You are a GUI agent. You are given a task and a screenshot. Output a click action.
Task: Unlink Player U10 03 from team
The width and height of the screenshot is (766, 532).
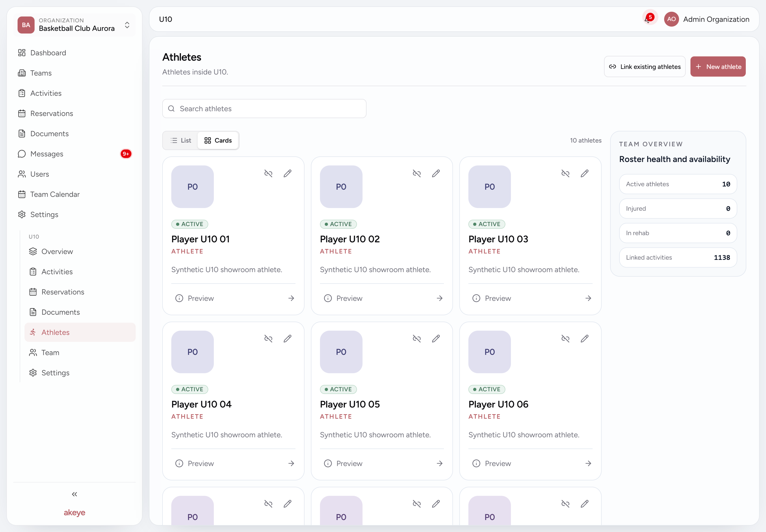click(x=565, y=173)
